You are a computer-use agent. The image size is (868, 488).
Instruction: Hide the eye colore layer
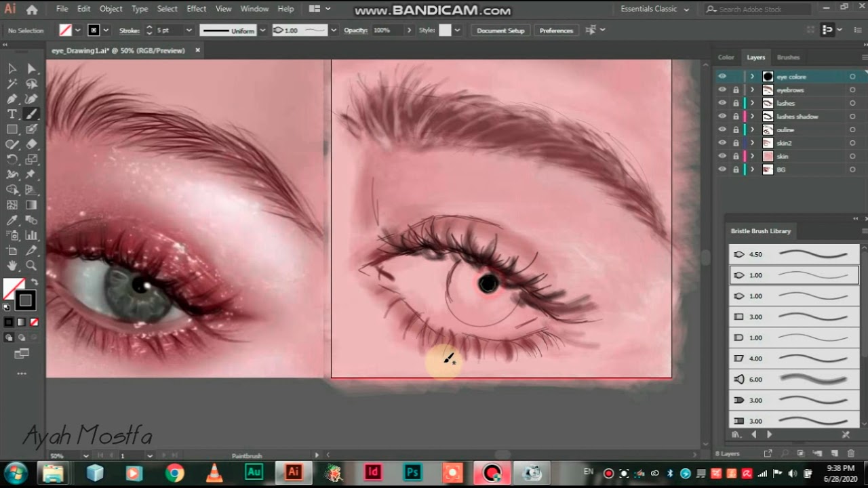point(722,77)
